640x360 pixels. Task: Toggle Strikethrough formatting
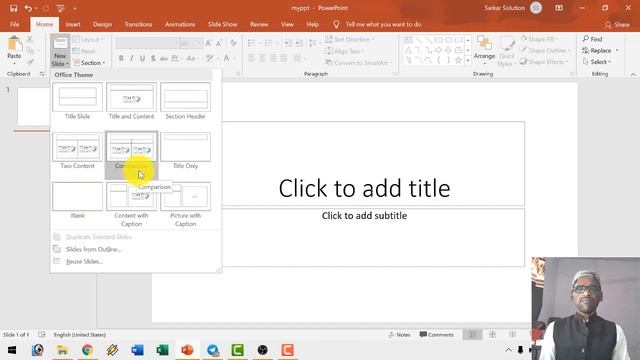(164, 58)
